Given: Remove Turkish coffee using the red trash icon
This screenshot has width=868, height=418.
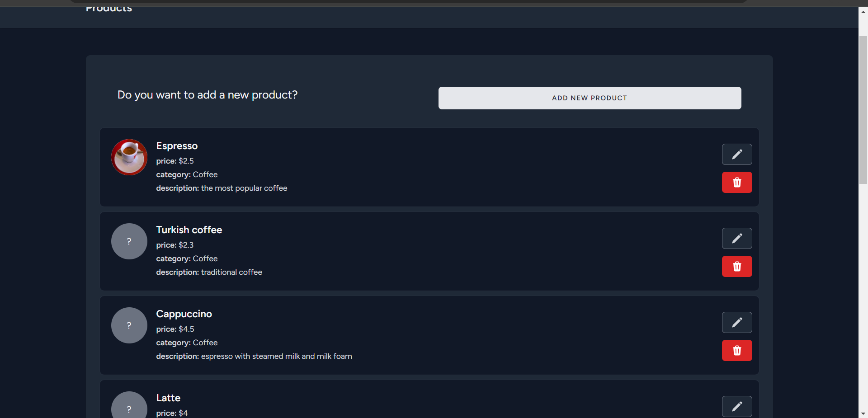Looking at the screenshot, I should point(736,267).
